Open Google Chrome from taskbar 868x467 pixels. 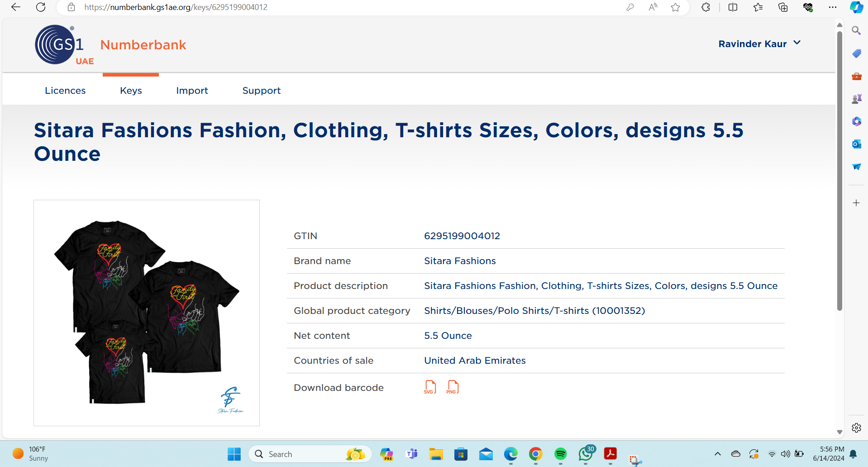pos(535,454)
